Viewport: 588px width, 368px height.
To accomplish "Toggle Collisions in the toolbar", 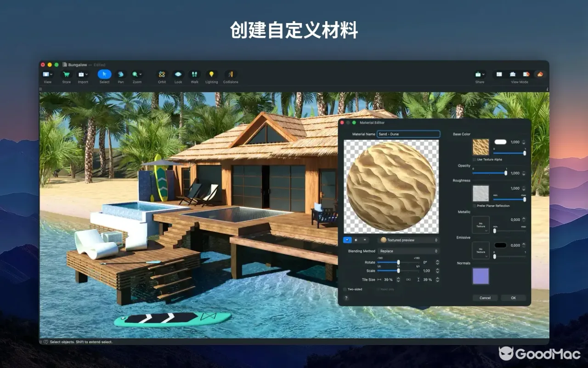I will point(231,75).
